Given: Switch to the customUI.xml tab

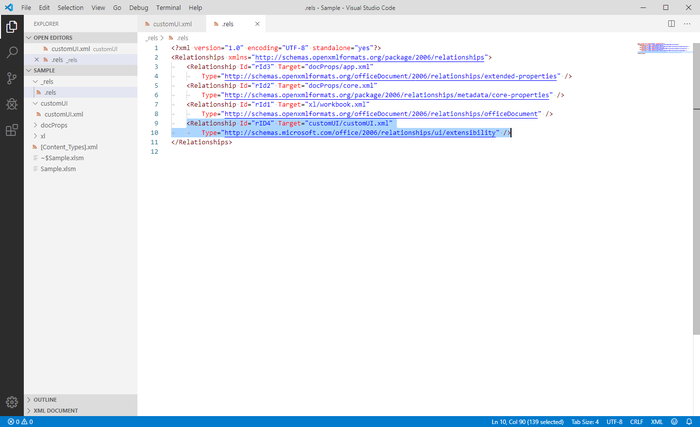Looking at the screenshot, I should [x=172, y=23].
